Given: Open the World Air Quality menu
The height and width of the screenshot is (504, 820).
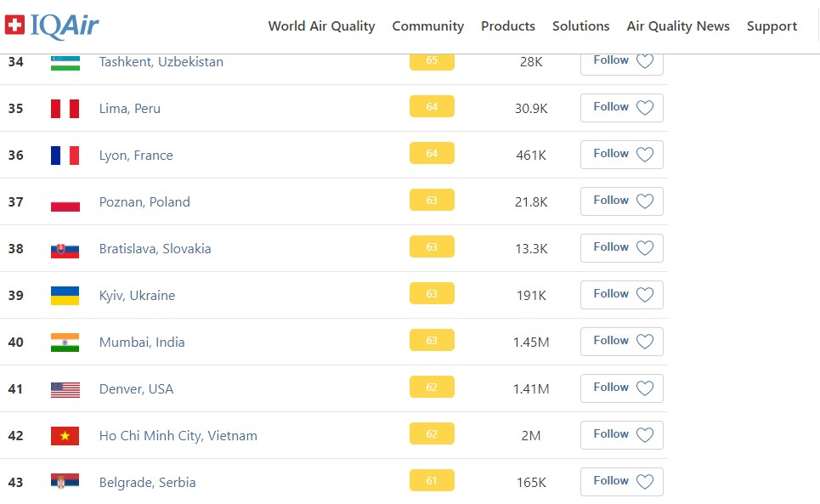Looking at the screenshot, I should click(x=321, y=26).
